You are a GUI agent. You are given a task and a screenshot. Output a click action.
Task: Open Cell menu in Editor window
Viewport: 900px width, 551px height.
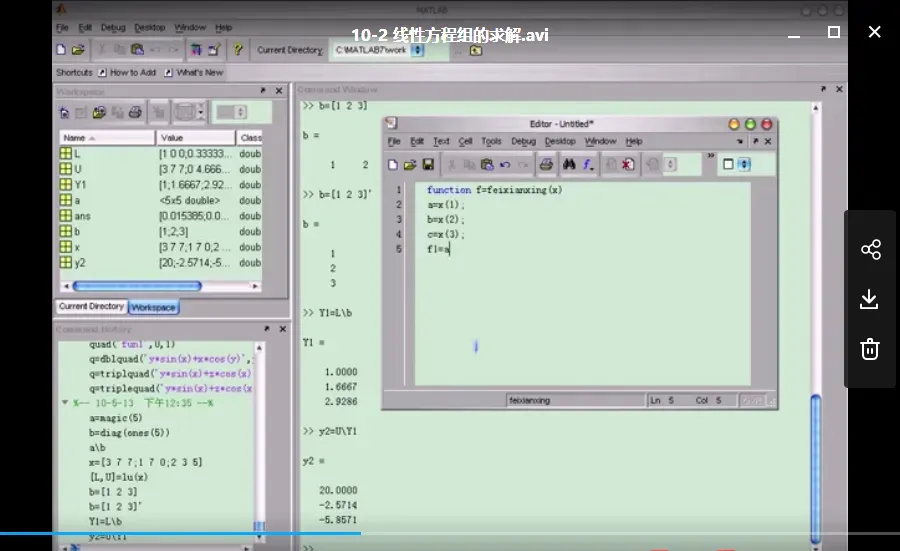pos(465,141)
